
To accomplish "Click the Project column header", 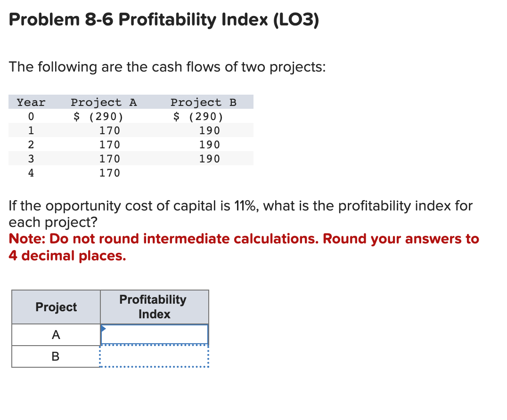I will coord(56,307).
